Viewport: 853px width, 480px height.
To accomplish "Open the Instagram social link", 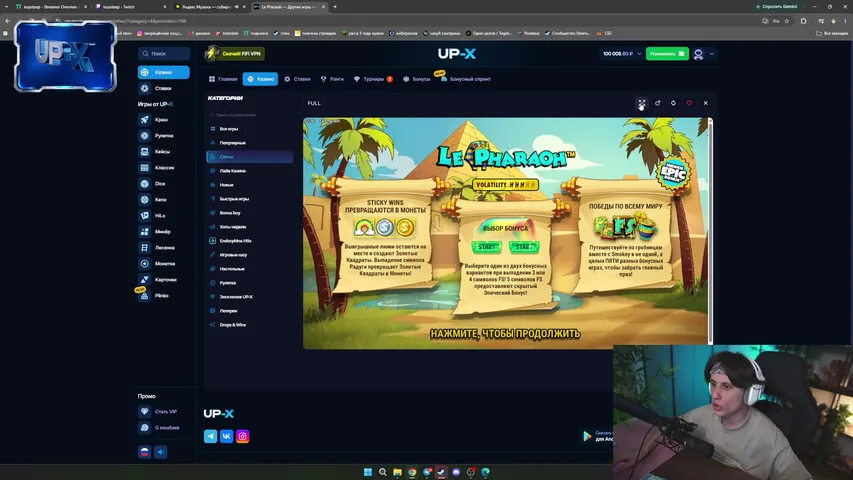I will (x=243, y=436).
